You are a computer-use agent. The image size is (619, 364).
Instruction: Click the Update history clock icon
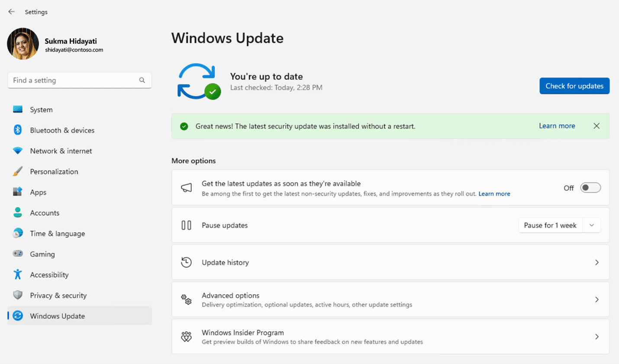[186, 262]
